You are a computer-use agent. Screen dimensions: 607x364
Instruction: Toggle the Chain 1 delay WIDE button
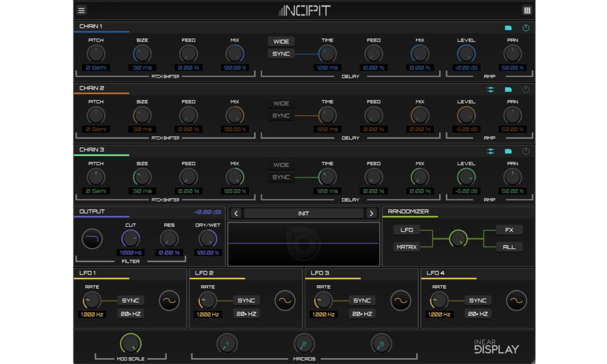click(x=281, y=41)
